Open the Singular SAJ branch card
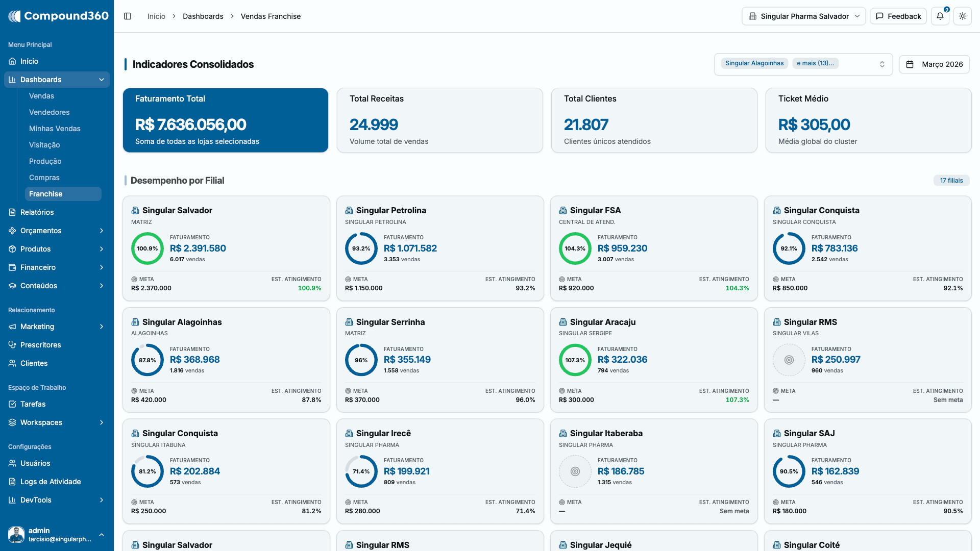980x551 pixels. (868, 471)
